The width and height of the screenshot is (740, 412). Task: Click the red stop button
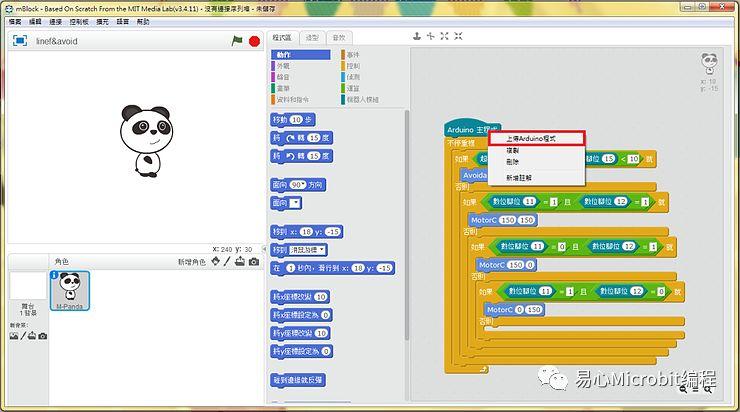coord(254,42)
